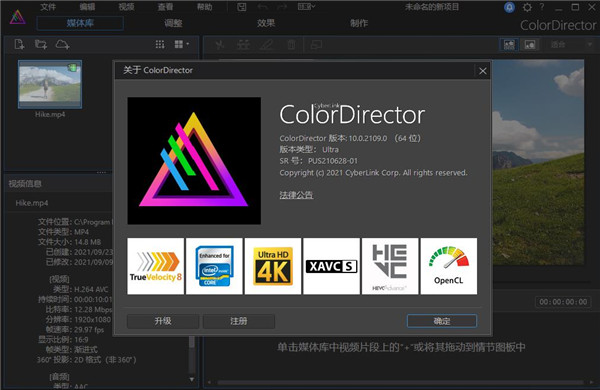Open the thumbnail size view dropdown
The height and width of the screenshot is (390, 600).
(x=182, y=44)
